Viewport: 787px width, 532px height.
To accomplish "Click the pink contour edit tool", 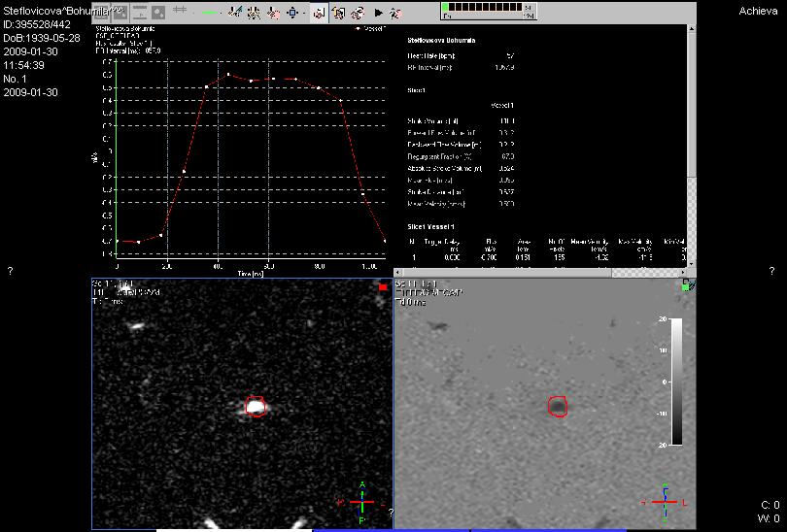I will coord(274,13).
